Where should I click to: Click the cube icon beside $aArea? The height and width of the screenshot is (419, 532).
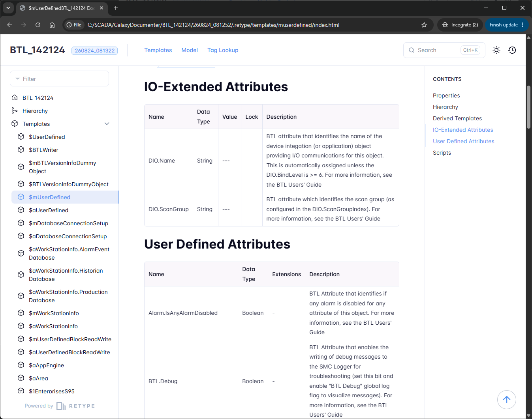(x=21, y=378)
